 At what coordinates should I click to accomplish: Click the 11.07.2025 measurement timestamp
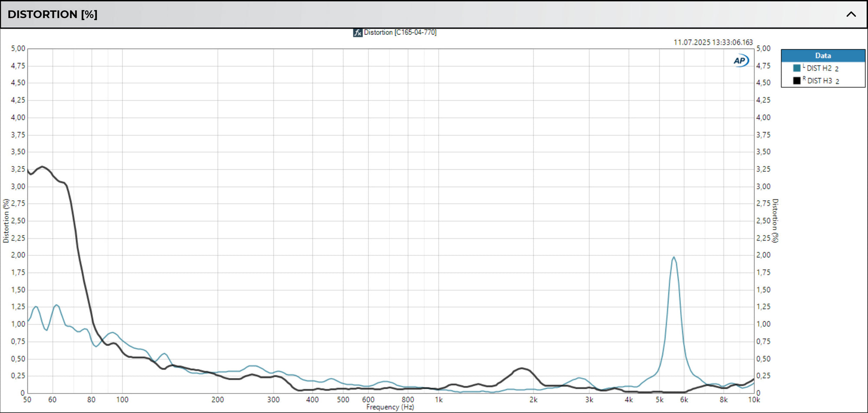(x=713, y=42)
